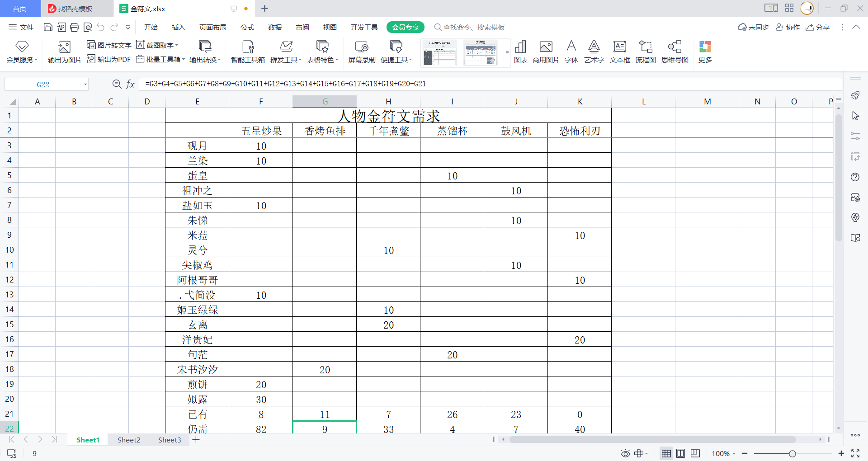
Task: Click the redo arrow icon
Action: coord(114,27)
